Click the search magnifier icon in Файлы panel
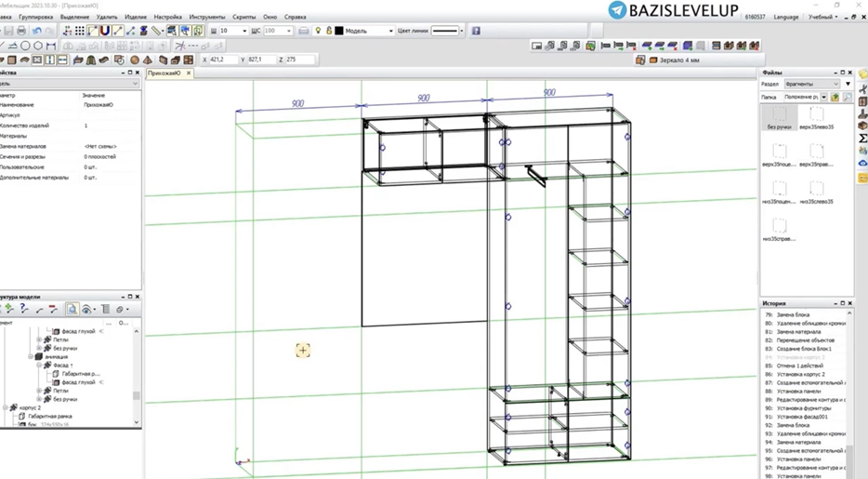This screenshot has width=868, height=479. pos(847,97)
